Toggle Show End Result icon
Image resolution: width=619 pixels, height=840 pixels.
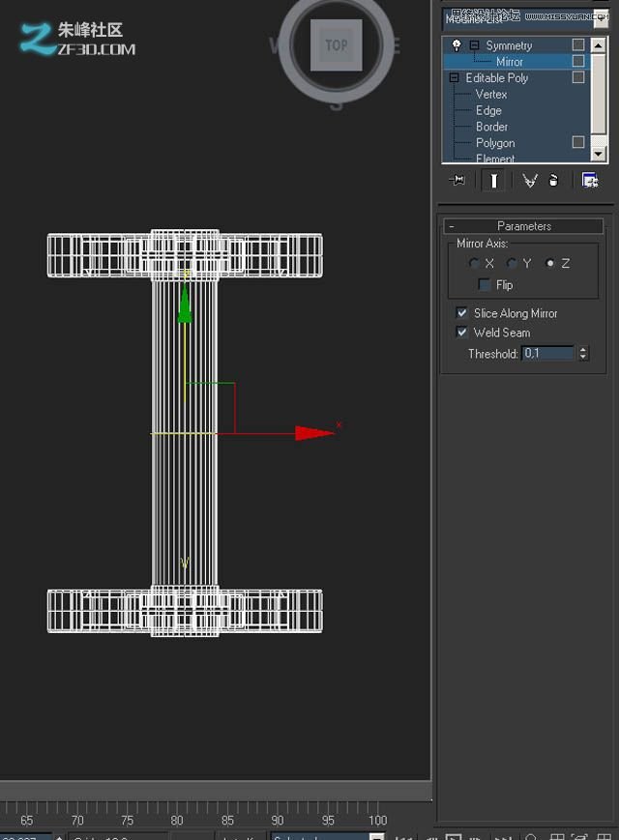point(494,181)
